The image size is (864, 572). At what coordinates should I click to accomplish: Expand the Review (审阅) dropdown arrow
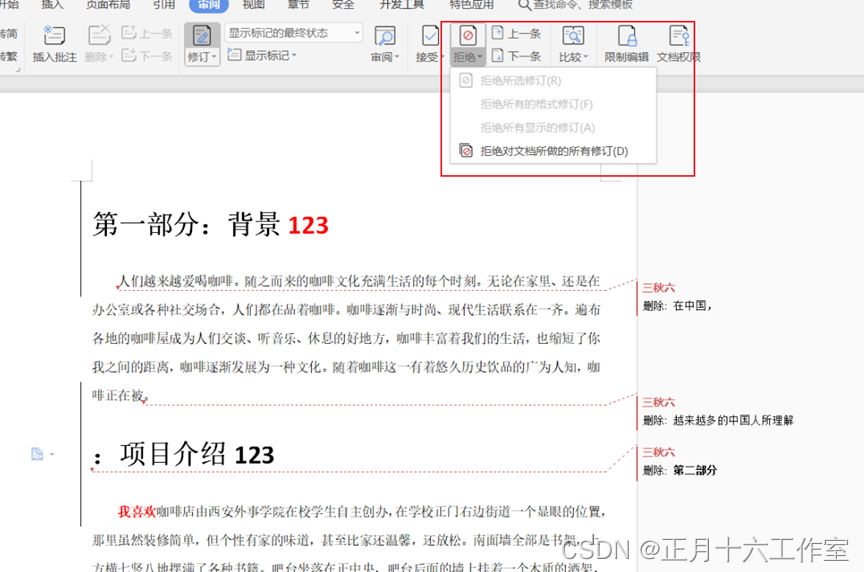[x=397, y=57]
